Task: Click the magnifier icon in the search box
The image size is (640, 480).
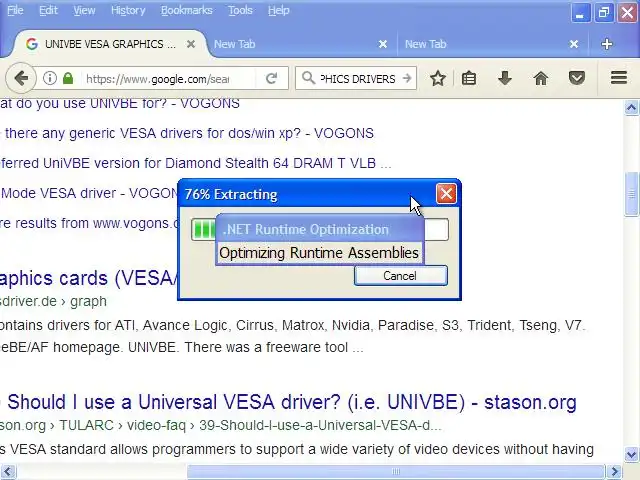Action: pos(309,78)
